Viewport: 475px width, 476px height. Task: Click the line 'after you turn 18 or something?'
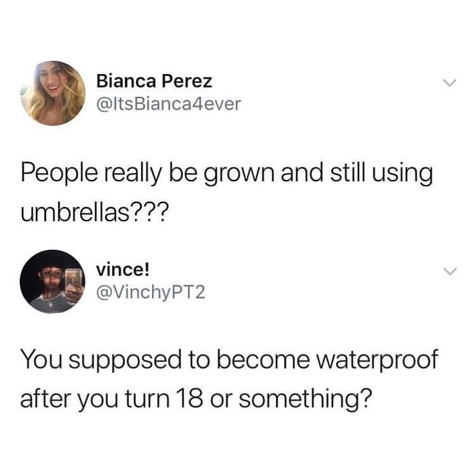(x=196, y=399)
